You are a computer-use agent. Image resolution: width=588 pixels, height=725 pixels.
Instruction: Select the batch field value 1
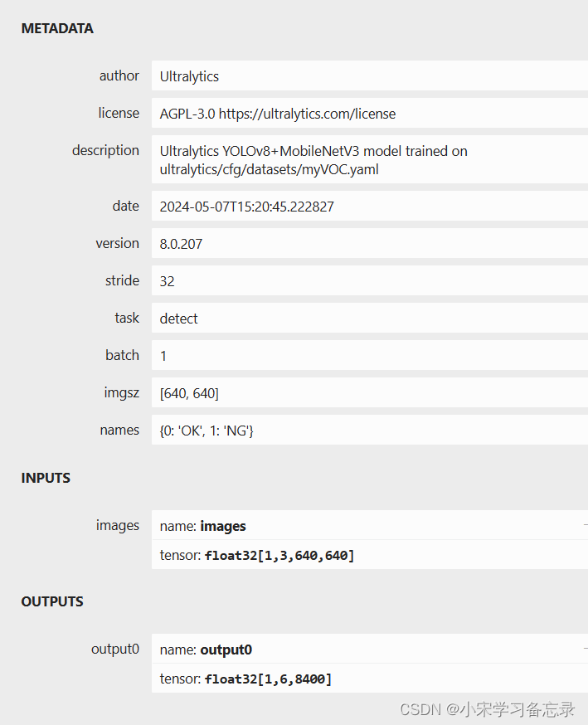click(x=370, y=356)
